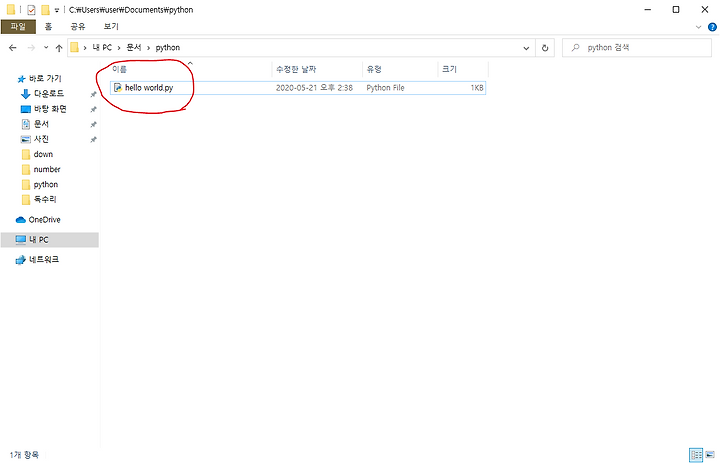720x463 pixels.
Task: Go back to previous folder
Action: tap(13, 48)
